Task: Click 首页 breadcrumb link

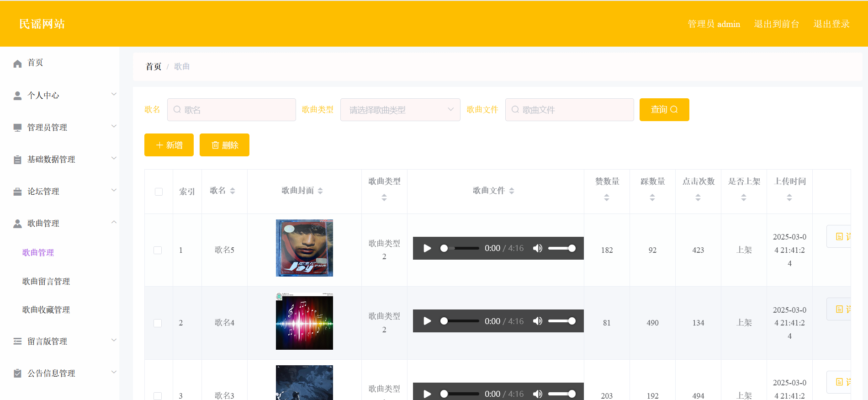Action: (153, 67)
